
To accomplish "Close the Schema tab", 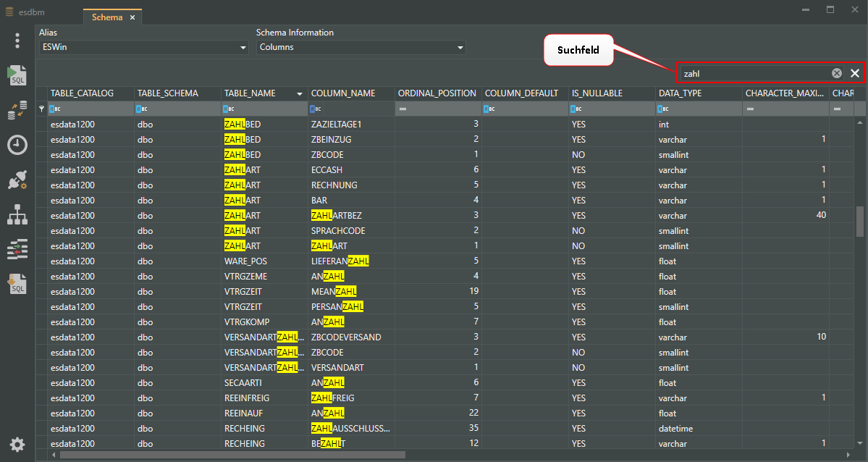I will click(132, 17).
